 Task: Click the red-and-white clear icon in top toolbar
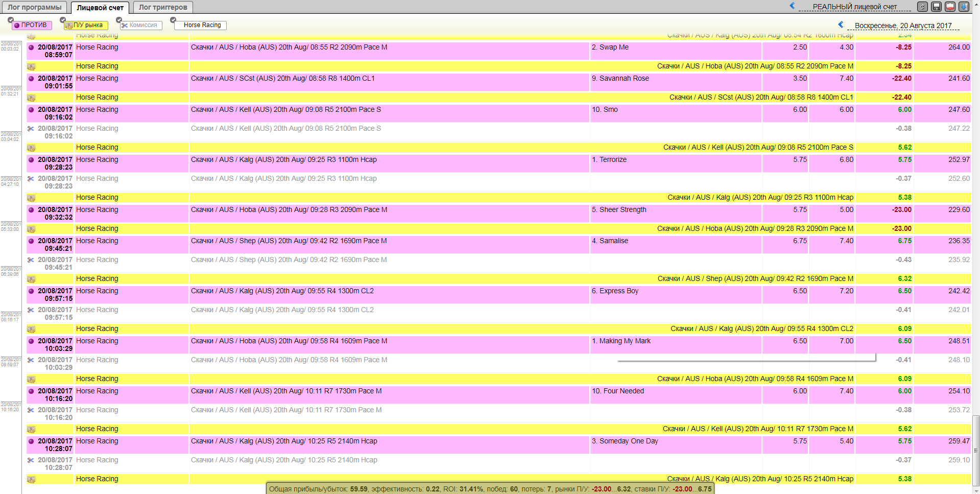click(950, 7)
